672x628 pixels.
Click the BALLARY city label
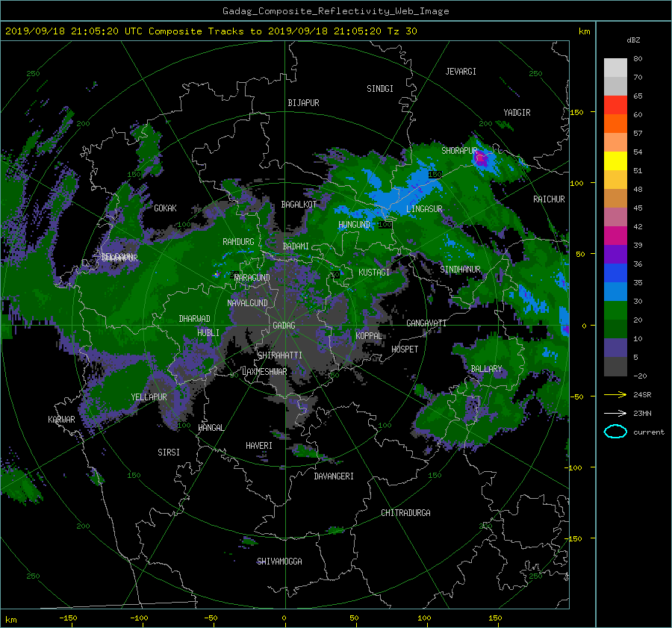(x=486, y=369)
